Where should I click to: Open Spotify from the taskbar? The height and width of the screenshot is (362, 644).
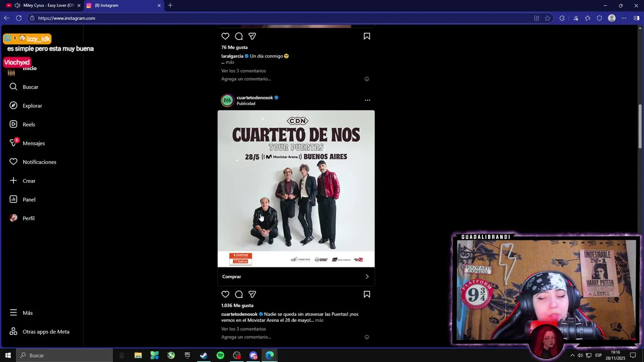(x=220, y=355)
